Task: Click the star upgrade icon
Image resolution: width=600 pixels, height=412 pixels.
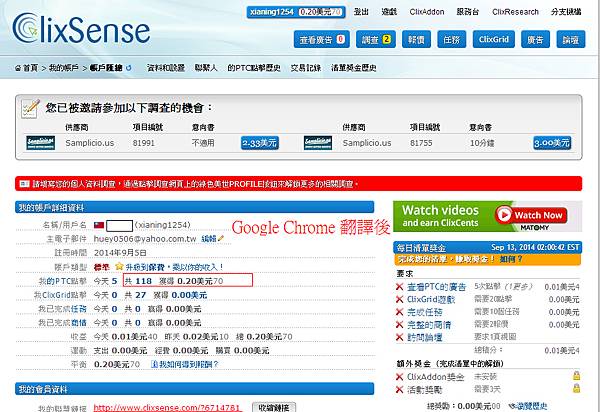Action: [x=119, y=267]
